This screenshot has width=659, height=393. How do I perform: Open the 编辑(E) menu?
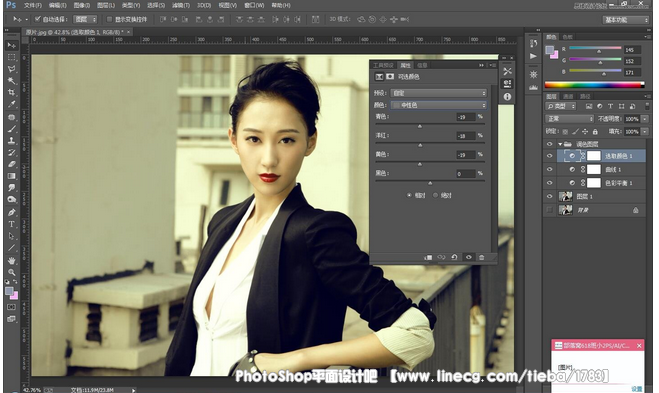click(x=58, y=5)
